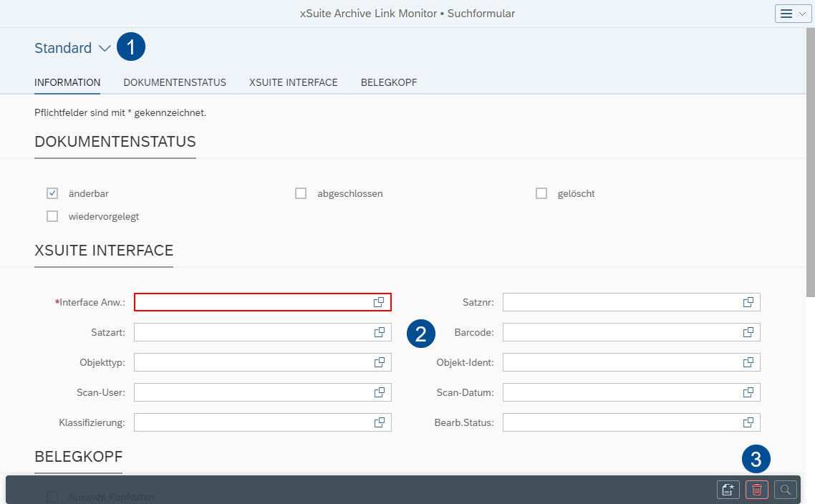Viewport: 815px width, 504px height.
Task: Open value help for Bearb.Status field
Action: tap(748, 422)
